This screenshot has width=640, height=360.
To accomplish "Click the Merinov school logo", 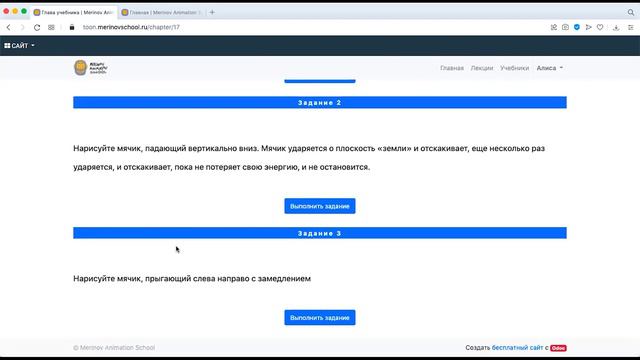I will 91,68.
